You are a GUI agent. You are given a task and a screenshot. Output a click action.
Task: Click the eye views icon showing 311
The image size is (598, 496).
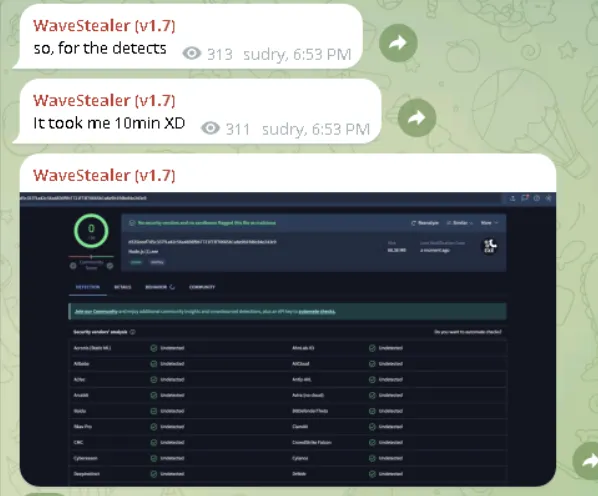pos(210,128)
